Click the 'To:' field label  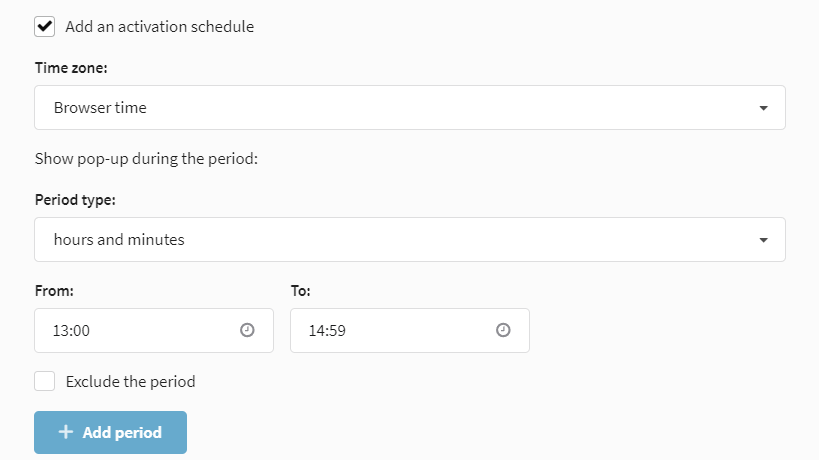(x=301, y=291)
